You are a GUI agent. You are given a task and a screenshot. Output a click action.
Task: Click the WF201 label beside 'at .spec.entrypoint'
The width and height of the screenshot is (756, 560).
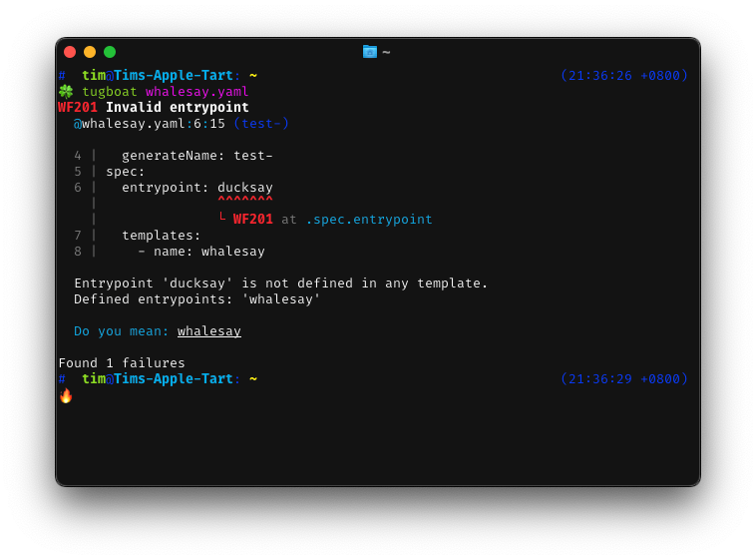[253, 220]
